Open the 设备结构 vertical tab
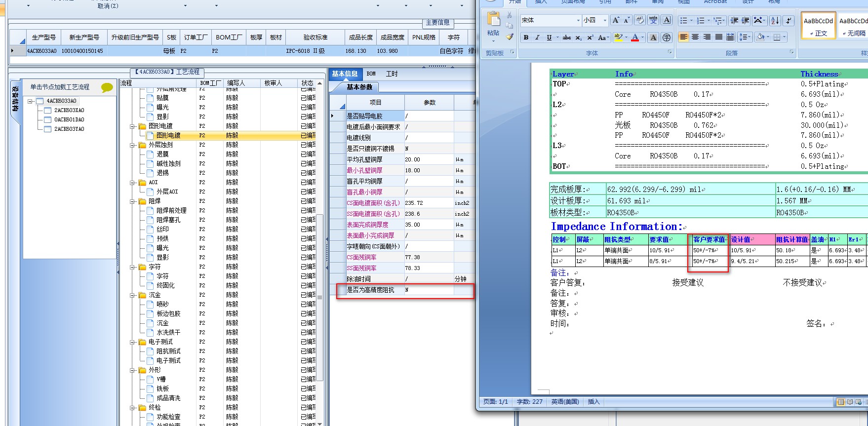Image resolution: width=868 pixels, height=426 pixels. point(15,99)
